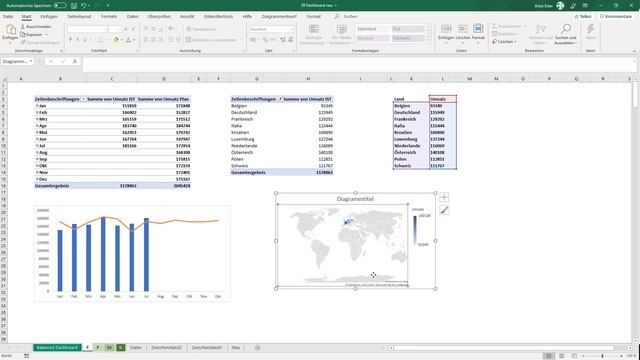Screen dimensions: 640x360
Task: Switch to Page Layout view in status bar
Action: click(562, 356)
